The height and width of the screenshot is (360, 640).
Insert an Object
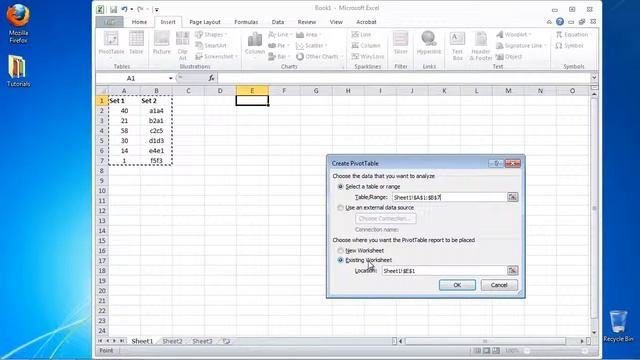pyautogui.click(x=509, y=57)
